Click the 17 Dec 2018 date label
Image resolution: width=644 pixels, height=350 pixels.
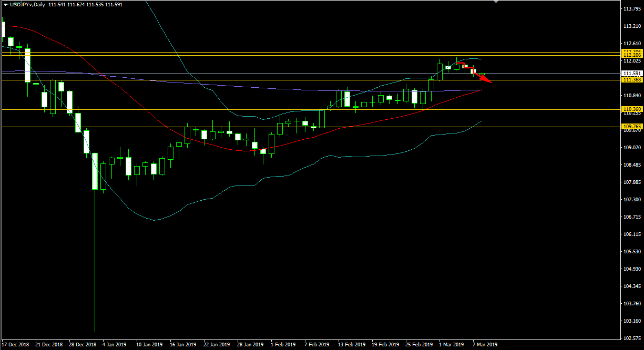(16, 345)
